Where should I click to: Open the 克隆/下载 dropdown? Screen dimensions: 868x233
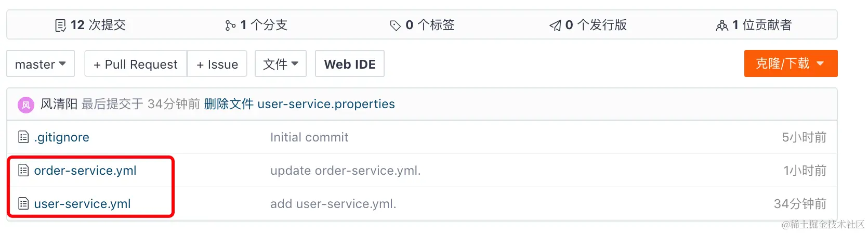790,63
